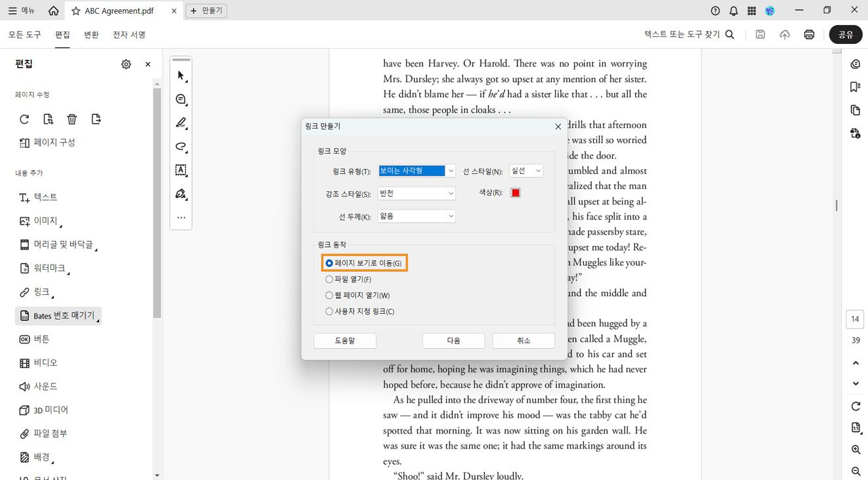Image resolution: width=868 pixels, height=480 pixels.
Task: Click the 다음 button in the dialog
Action: click(453, 341)
